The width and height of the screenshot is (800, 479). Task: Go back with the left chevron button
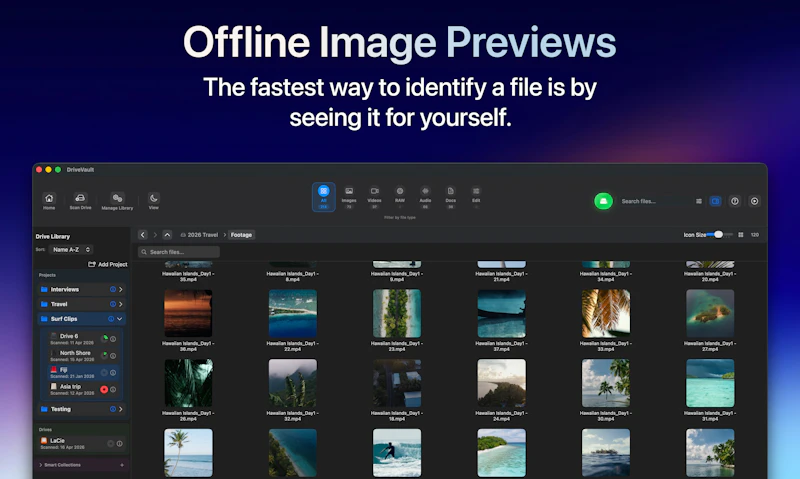point(143,235)
